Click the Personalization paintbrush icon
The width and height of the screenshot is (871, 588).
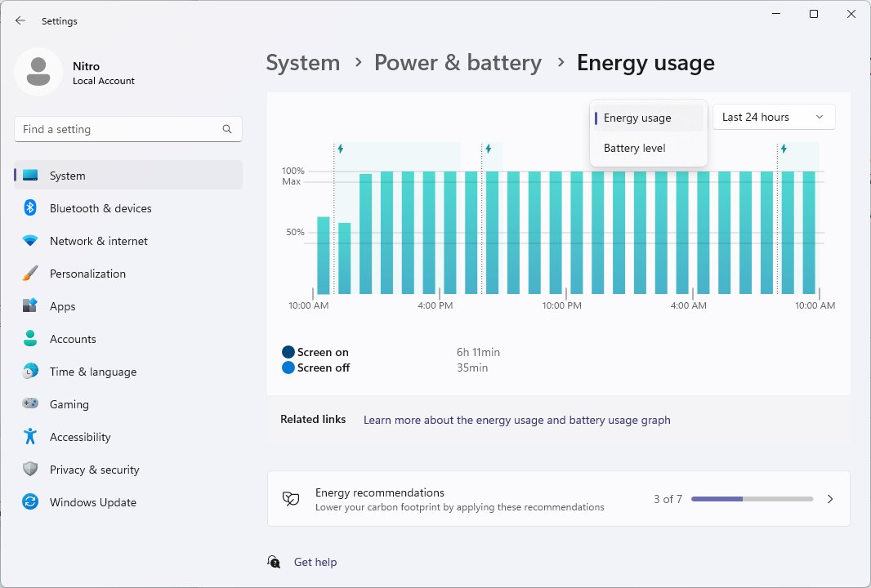[x=30, y=274]
